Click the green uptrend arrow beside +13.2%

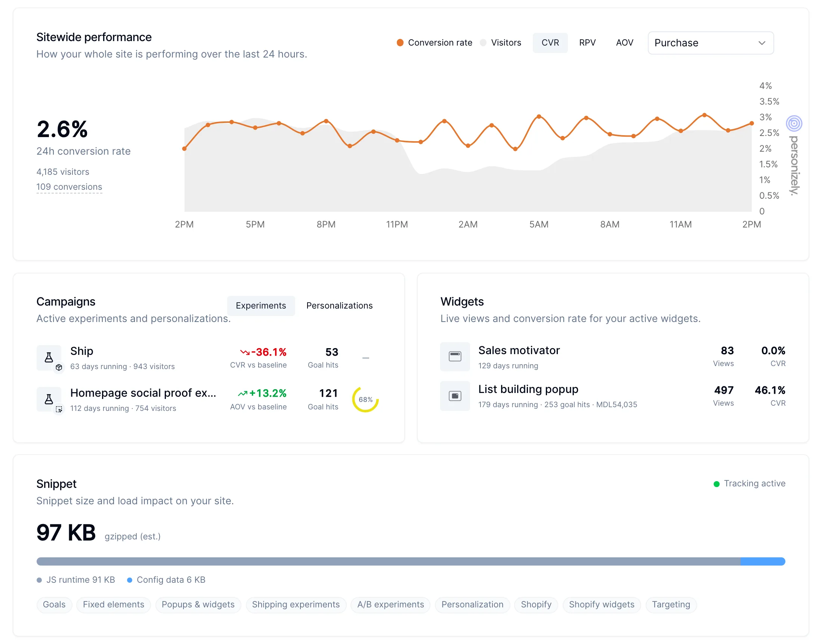coord(242,394)
